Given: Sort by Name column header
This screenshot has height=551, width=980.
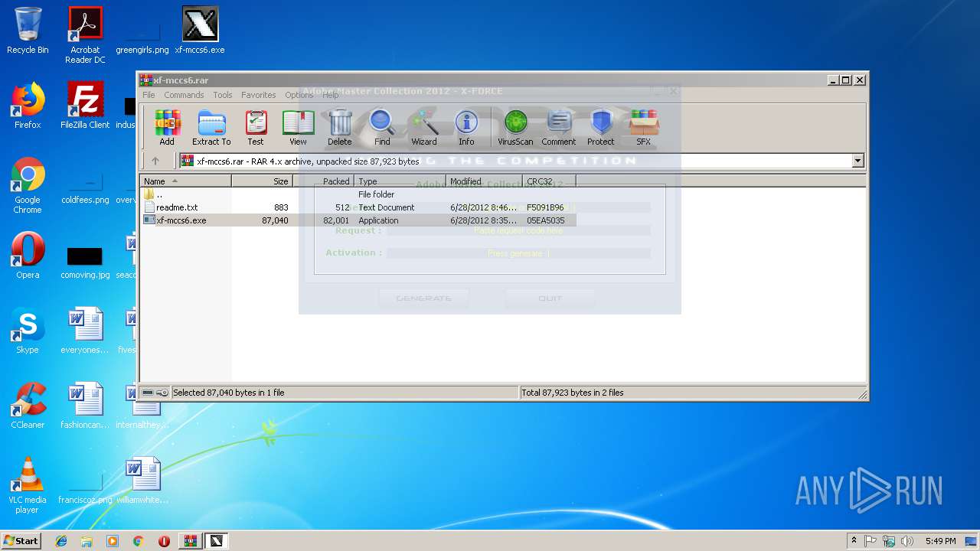Looking at the screenshot, I should (x=186, y=181).
